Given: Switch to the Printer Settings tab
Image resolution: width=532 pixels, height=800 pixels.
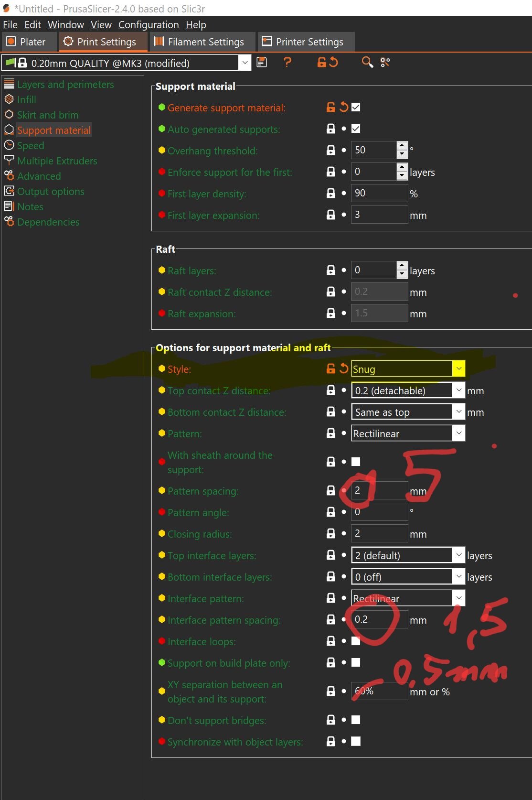Looking at the screenshot, I should point(306,42).
